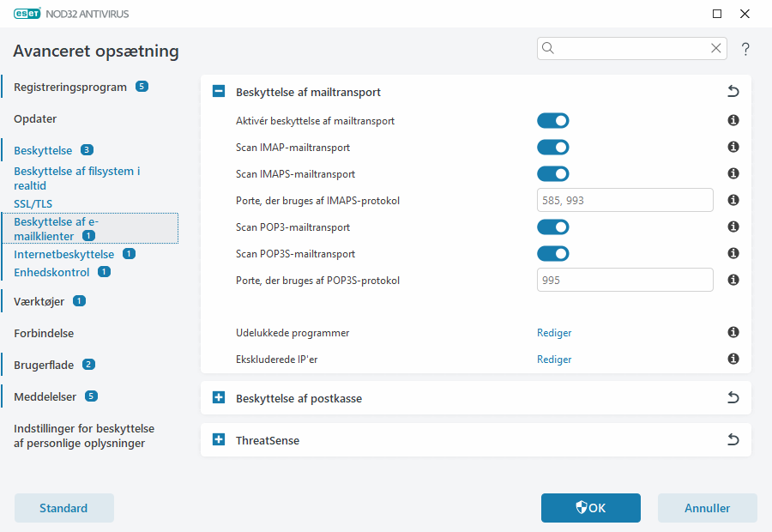Screen dimensions: 772x532
Task: Expand the ThreatSense section
Action: (x=219, y=440)
